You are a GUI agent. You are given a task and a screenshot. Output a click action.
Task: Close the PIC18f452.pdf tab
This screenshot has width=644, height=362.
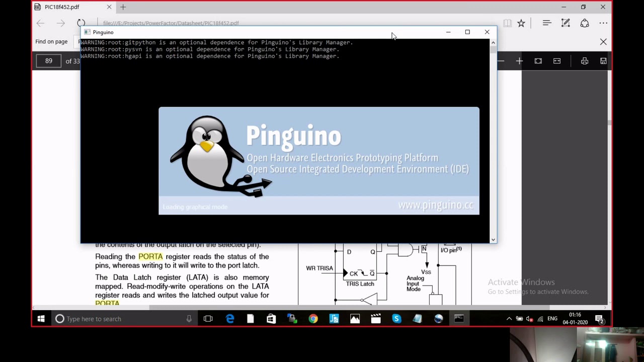pyautogui.click(x=109, y=7)
